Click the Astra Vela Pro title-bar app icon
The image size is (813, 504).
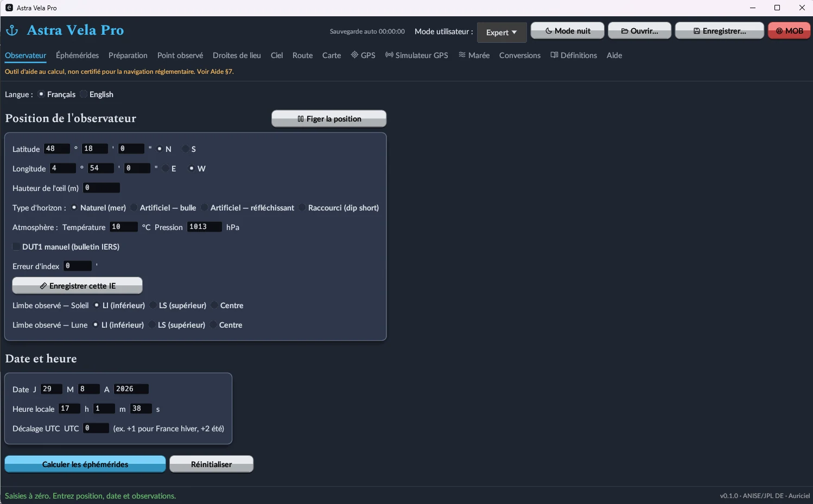coord(9,8)
